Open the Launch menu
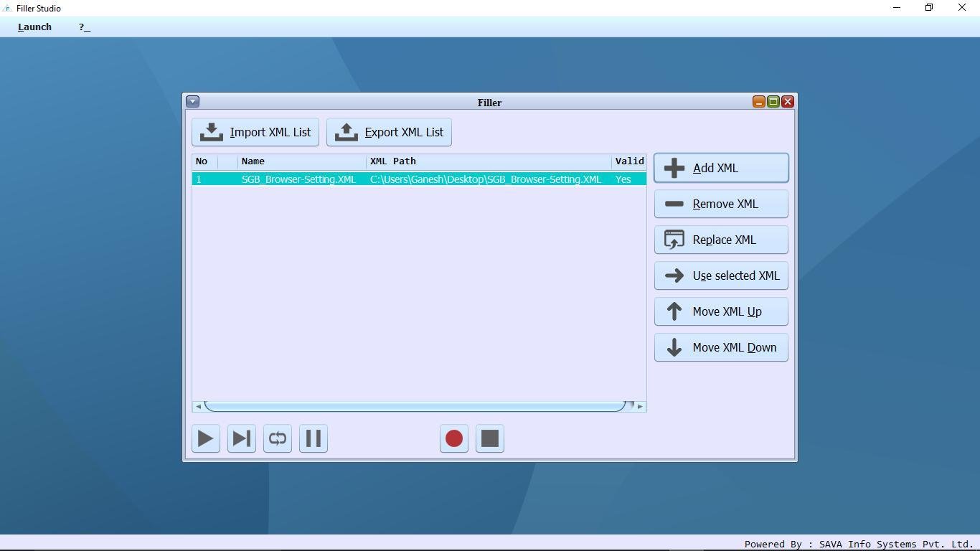 click(x=34, y=27)
